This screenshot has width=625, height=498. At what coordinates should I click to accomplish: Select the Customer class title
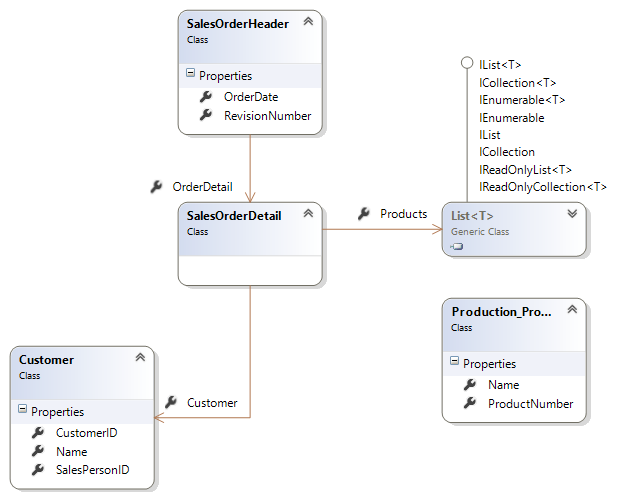pos(46,360)
